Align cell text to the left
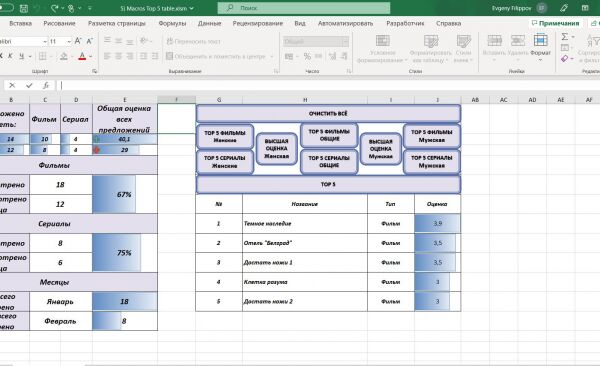This screenshot has height=366, width=600. tap(107, 56)
